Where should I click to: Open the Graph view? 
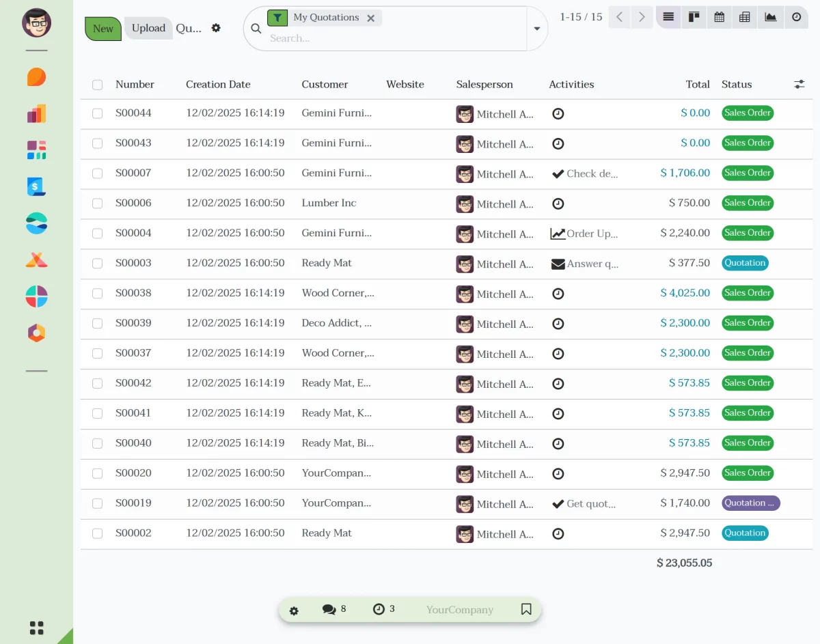point(771,17)
